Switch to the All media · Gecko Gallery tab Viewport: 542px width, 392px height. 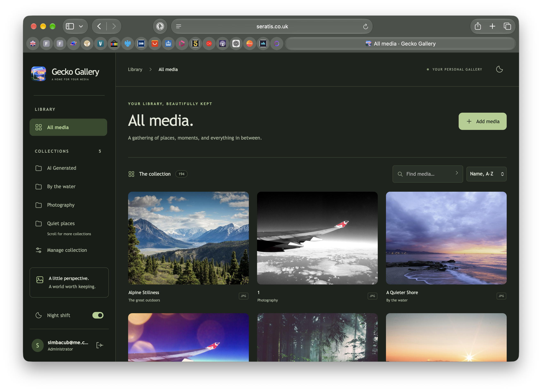(400, 44)
